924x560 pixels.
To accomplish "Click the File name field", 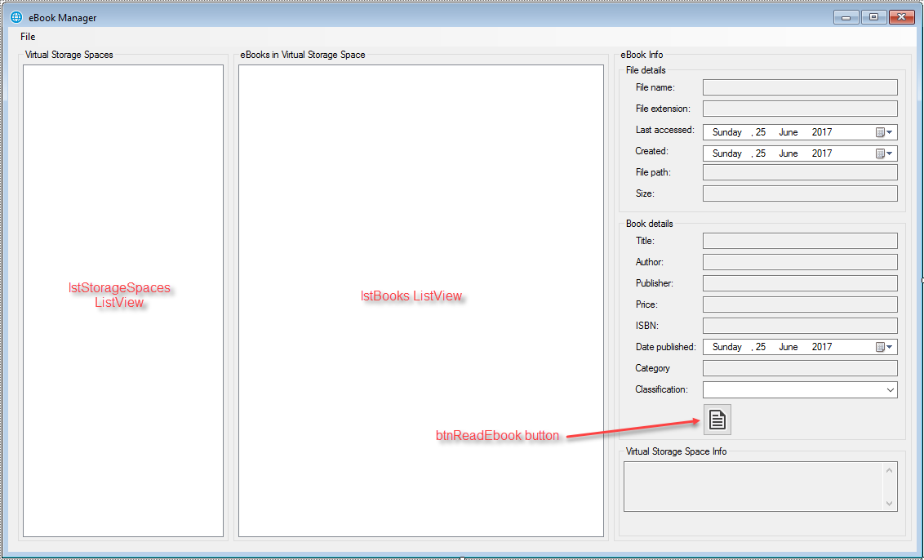I will [800, 87].
